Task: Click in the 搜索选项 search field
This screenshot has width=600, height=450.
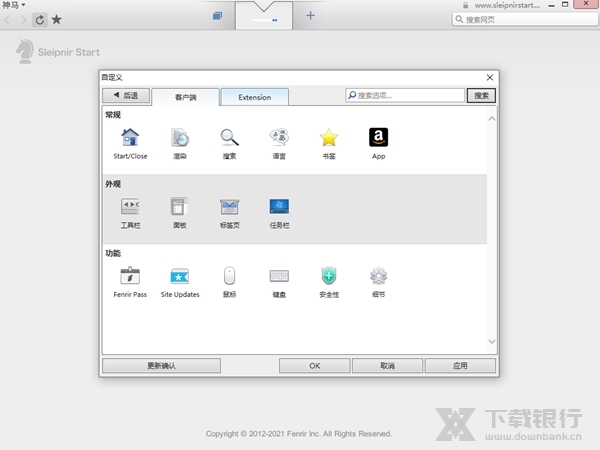Action: point(405,96)
